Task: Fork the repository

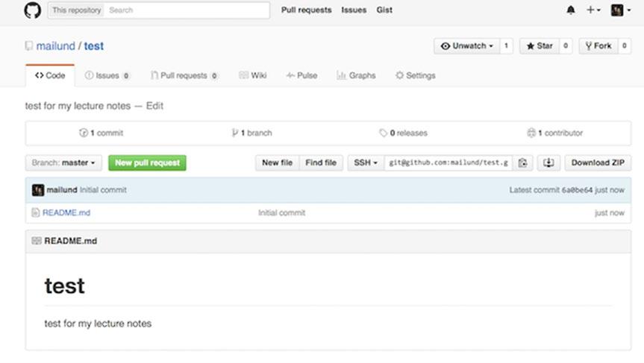Action: [x=598, y=46]
